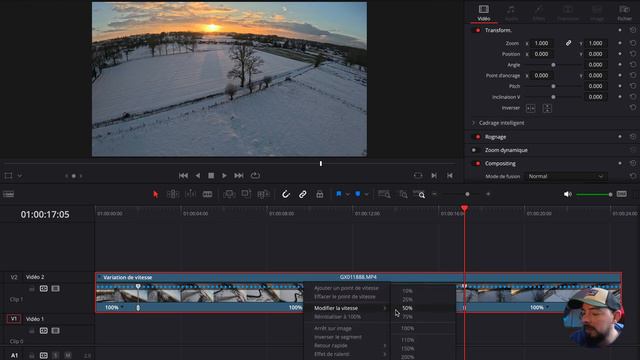The height and width of the screenshot is (360, 640).
Task: Adjust the Angle slider handle
Action: (553, 65)
